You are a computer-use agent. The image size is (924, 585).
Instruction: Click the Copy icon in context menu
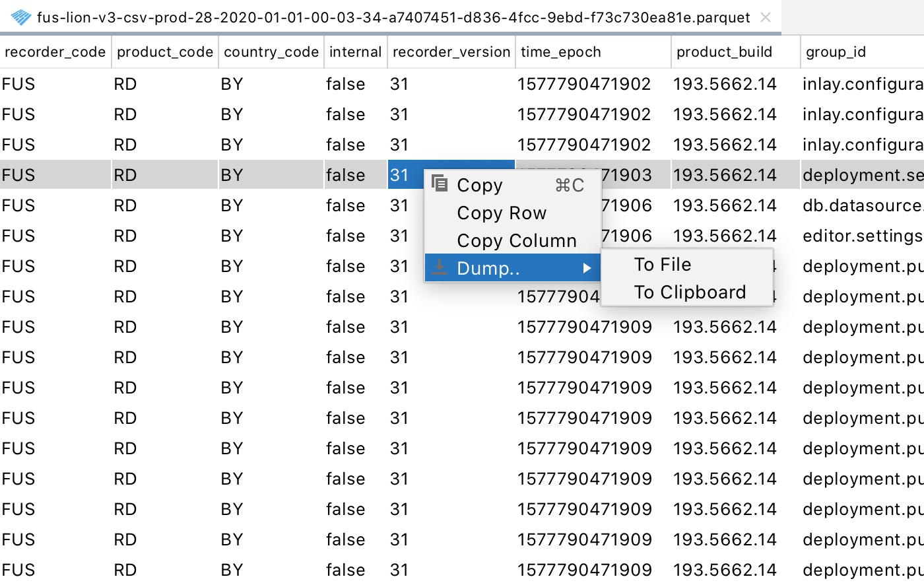coord(440,184)
